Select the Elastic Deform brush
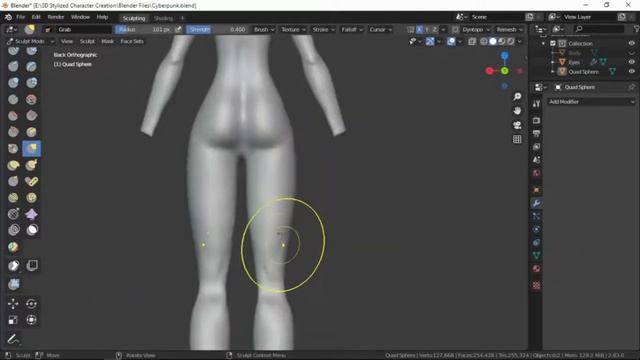This screenshot has width=640, height=360. tap(13, 165)
